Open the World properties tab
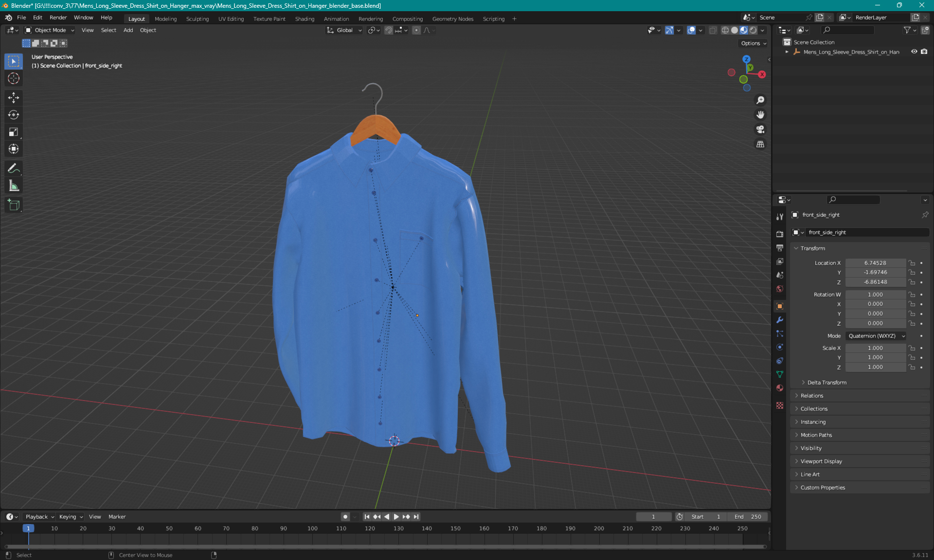Screen dimensions: 934x560 (780, 288)
